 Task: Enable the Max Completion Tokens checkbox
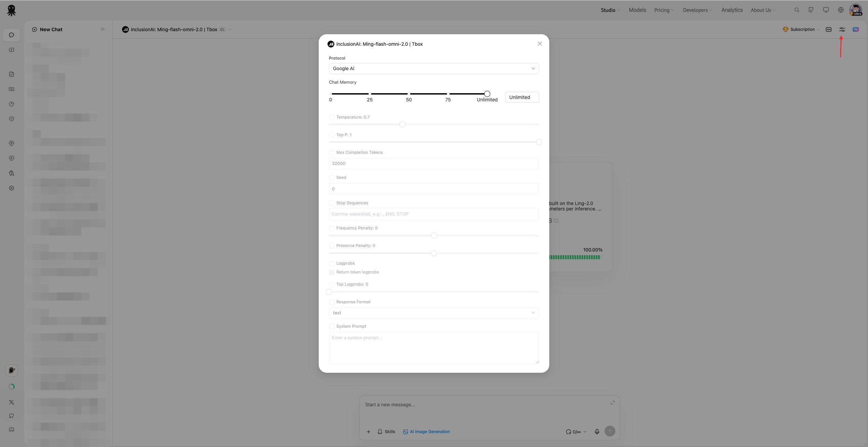tap(332, 153)
